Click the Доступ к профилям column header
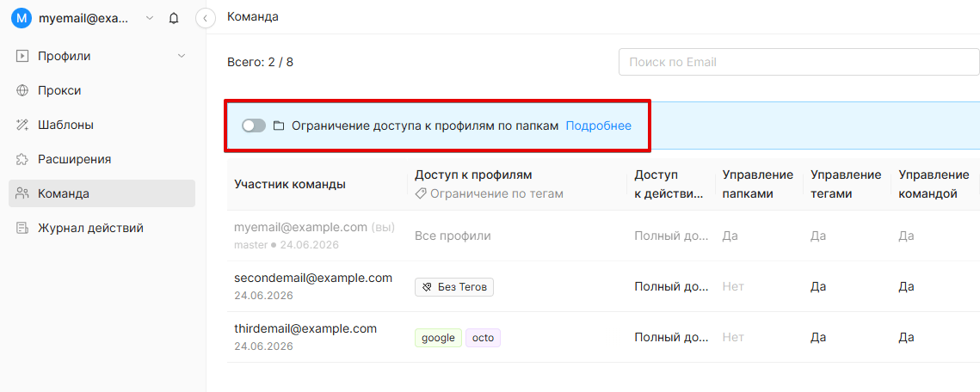 [x=473, y=175]
